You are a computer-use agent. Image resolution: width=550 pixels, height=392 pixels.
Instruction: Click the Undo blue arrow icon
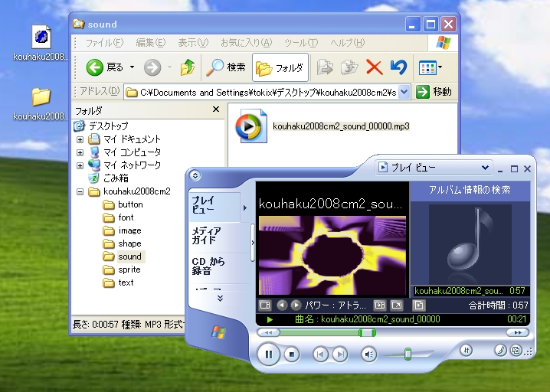pyautogui.click(x=398, y=67)
